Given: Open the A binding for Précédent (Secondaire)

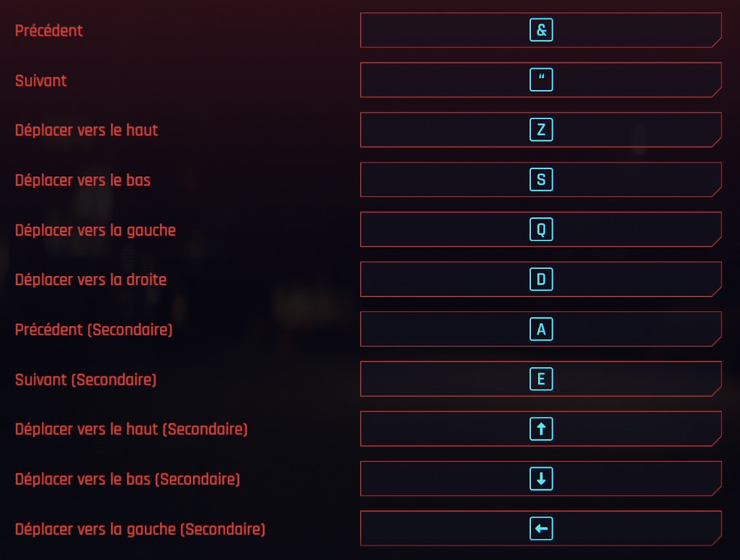Looking at the screenshot, I should tap(541, 329).
